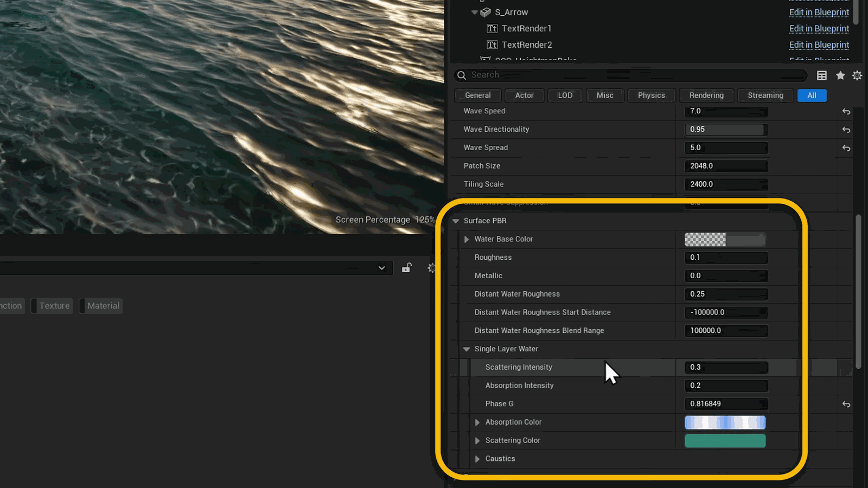
Task: Select the Rendering filter tab
Action: [x=706, y=95]
